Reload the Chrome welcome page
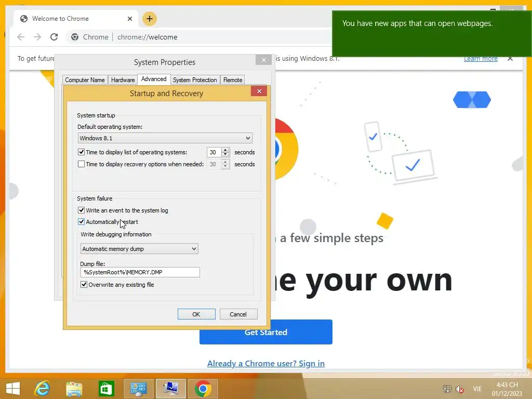 coord(54,37)
